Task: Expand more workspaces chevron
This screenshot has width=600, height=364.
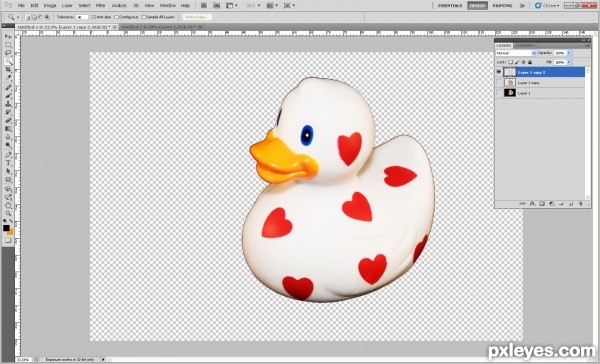Action: pyautogui.click(x=522, y=6)
